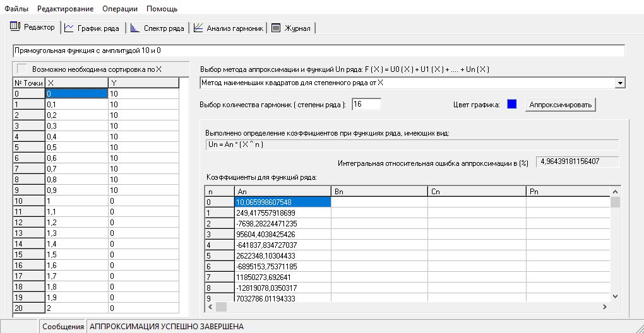Click the Сообщения status bar label
644x333 pixels.
click(x=63, y=327)
